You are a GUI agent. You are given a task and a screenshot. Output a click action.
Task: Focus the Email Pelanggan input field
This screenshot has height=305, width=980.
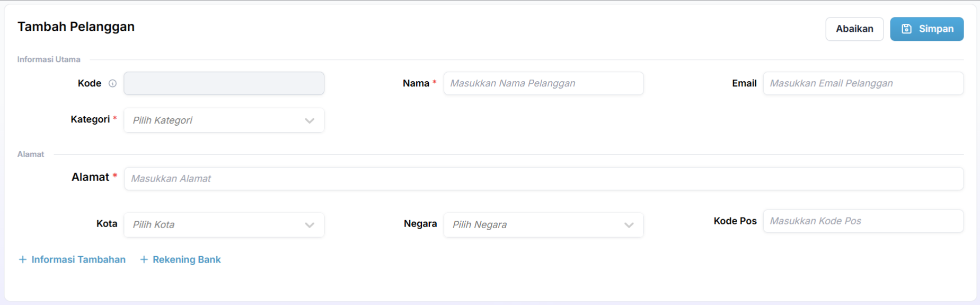[863, 83]
